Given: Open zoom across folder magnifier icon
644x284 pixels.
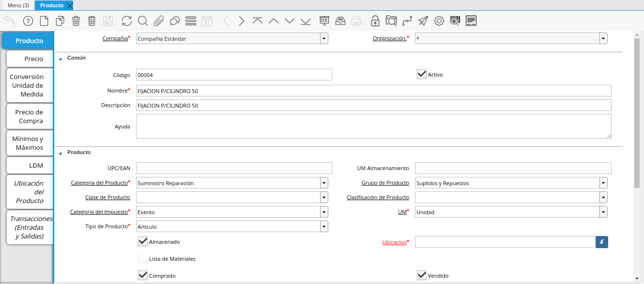Looking at the screenshot, I should click(391, 21).
